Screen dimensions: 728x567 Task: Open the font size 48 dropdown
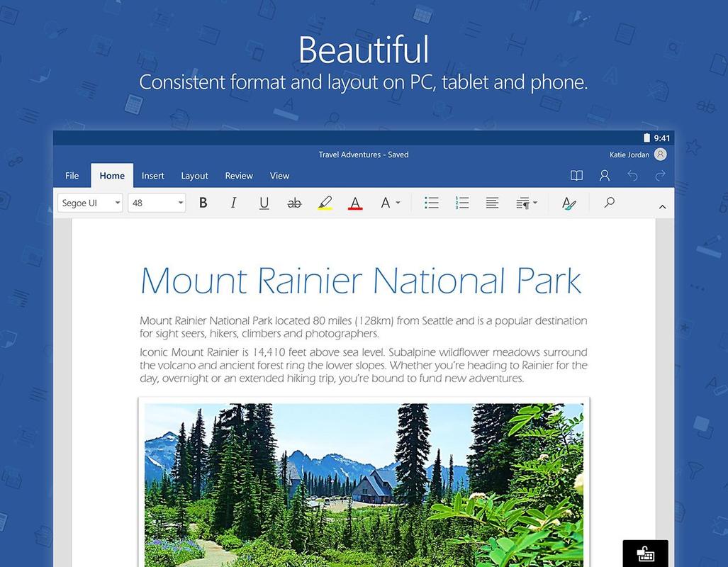157,203
